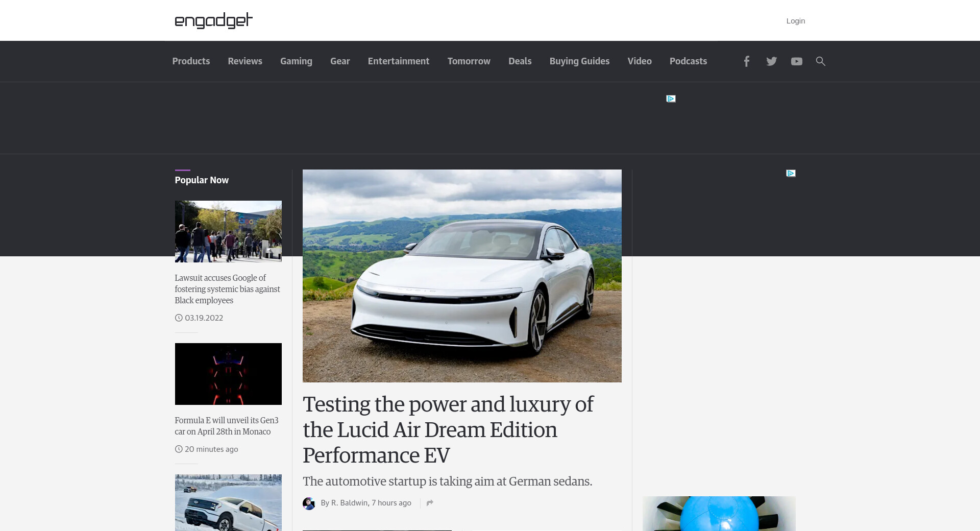Open the Entertainment section
The height and width of the screenshot is (531, 980).
click(399, 61)
